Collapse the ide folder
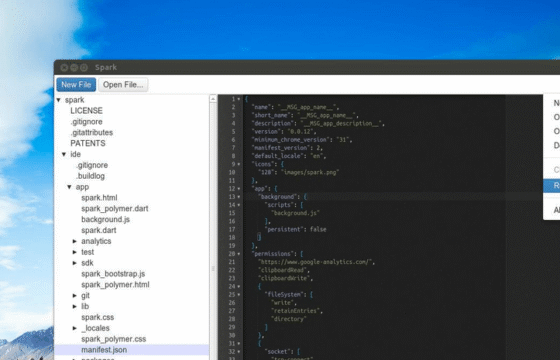Image resolution: width=560 pixels, height=360 pixels. click(x=64, y=154)
